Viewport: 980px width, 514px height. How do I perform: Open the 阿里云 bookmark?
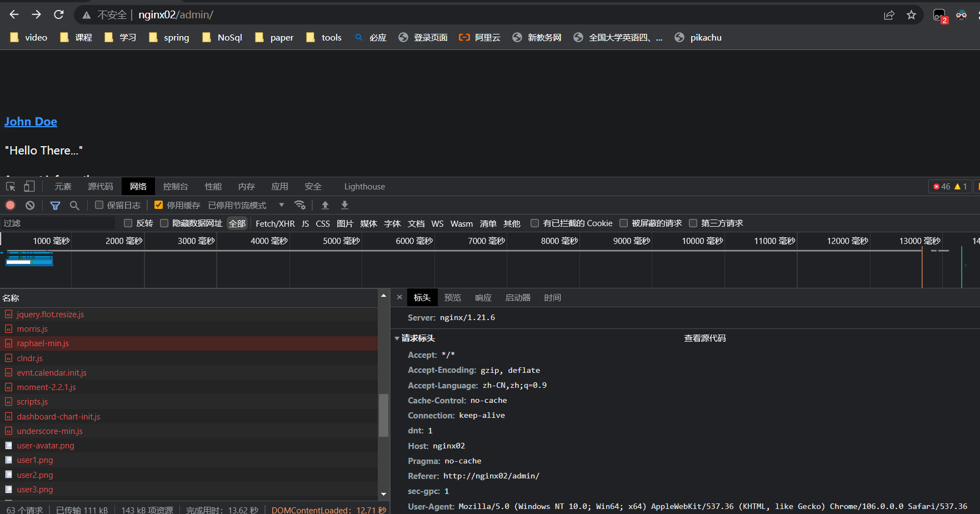(x=479, y=37)
